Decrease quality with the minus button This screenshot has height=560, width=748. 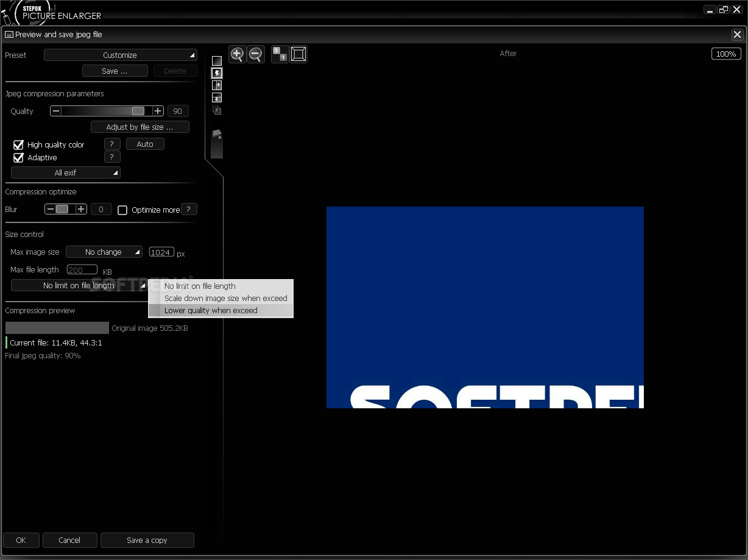tap(56, 111)
